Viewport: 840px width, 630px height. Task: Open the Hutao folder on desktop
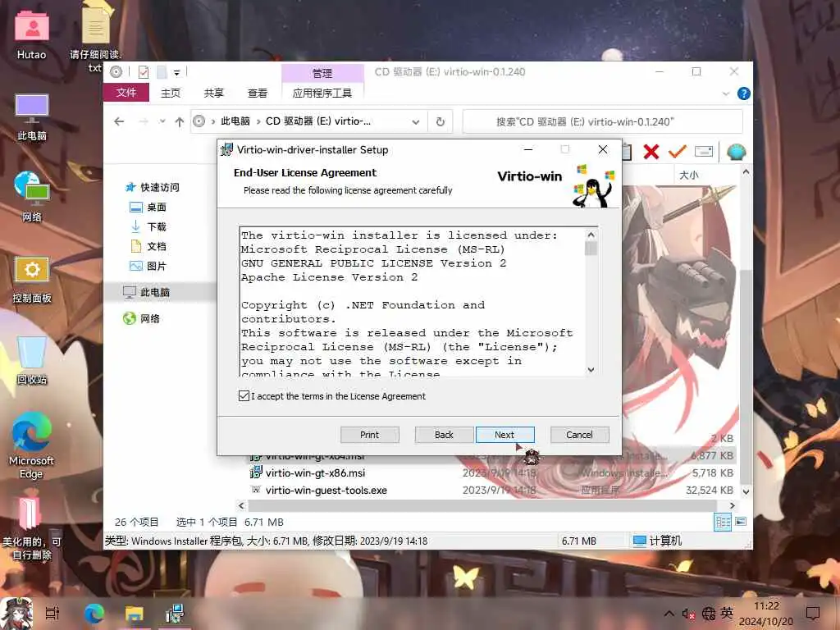click(x=32, y=34)
